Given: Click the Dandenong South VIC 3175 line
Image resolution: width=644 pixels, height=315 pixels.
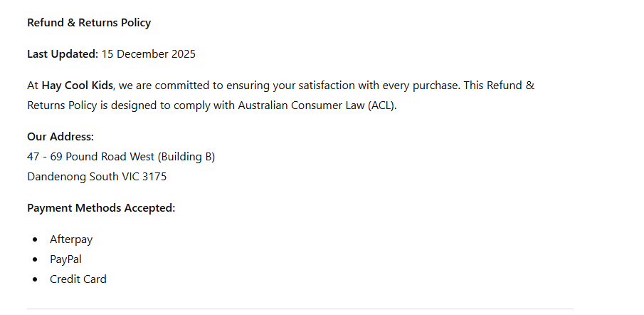Looking at the screenshot, I should (x=97, y=177).
